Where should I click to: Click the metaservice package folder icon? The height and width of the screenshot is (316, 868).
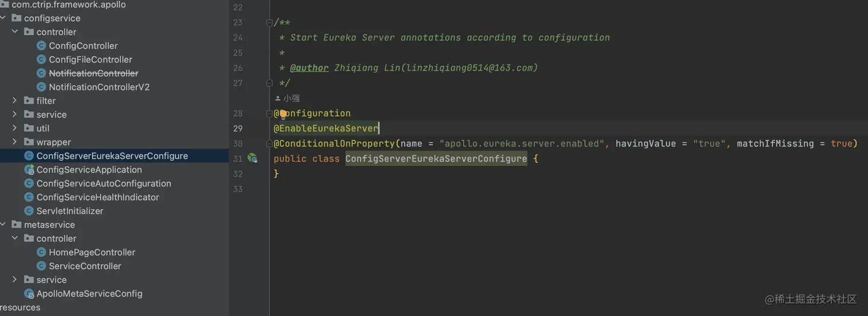[16, 225]
